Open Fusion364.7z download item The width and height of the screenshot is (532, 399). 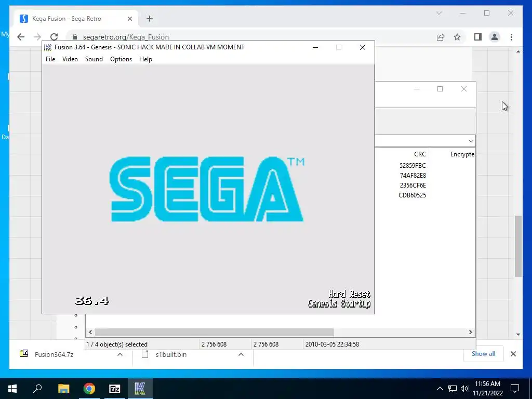click(x=54, y=354)
